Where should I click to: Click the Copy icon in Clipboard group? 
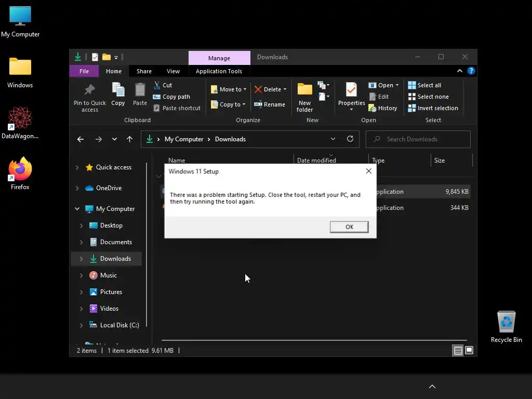118,90
